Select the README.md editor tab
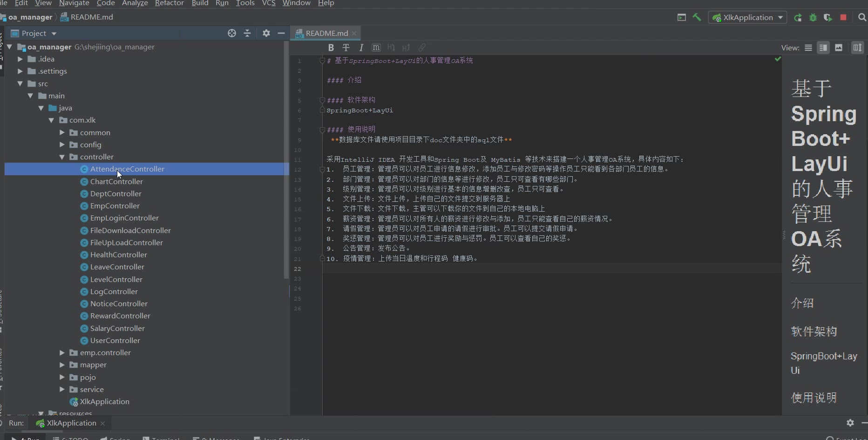This screenshot has height=440, width=868. coord(327,33)
